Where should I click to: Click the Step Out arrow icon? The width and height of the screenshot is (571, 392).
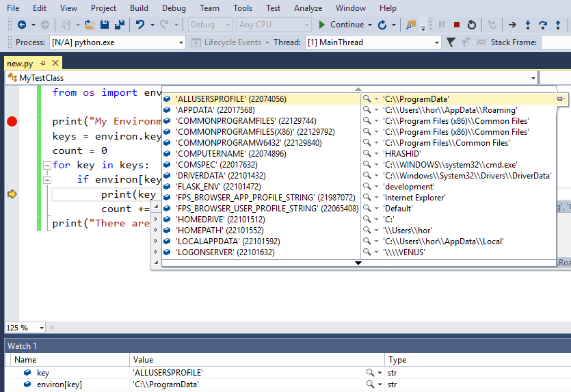(559, 25)
